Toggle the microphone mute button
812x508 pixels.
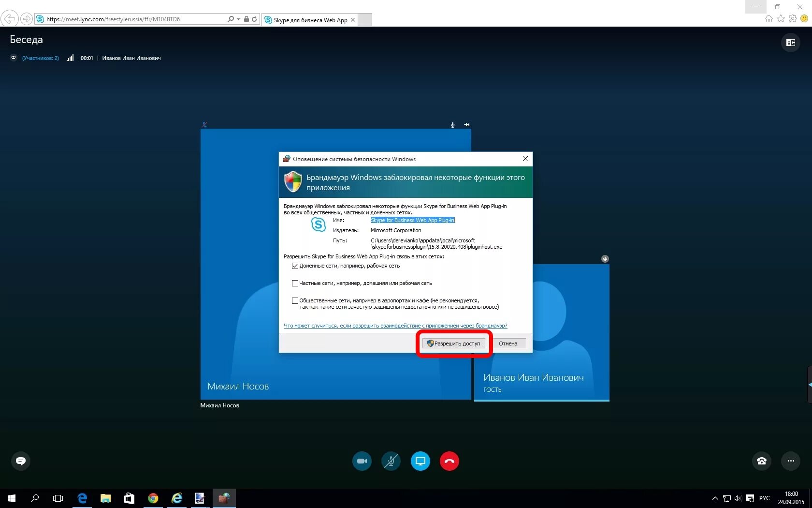391,461
